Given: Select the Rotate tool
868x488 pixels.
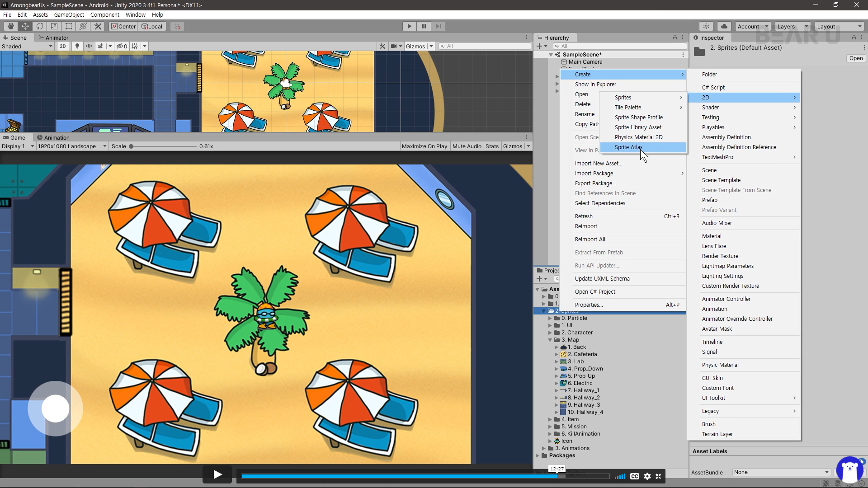Looking at the screenshot, I should pos(40,26).
